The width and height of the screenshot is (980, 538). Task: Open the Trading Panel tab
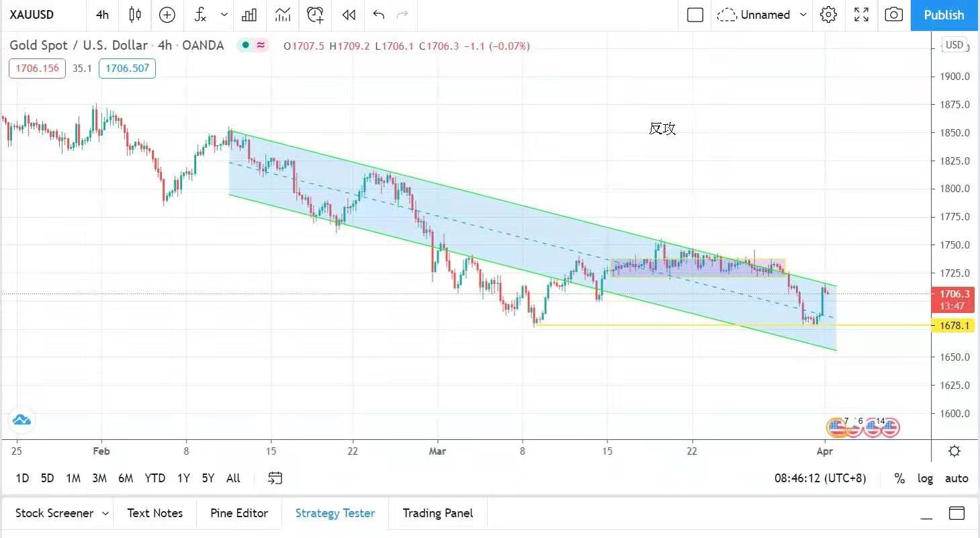pyautogui.click(x=437, y=513)
